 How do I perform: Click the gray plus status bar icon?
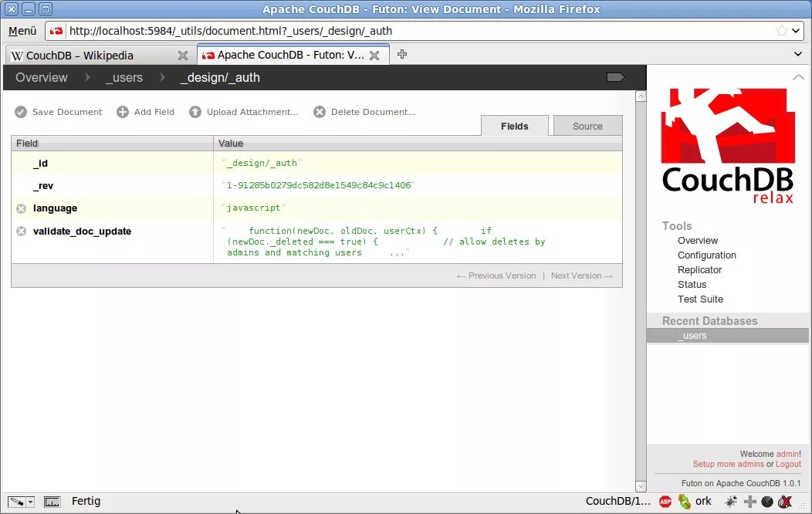pos(749,501)
